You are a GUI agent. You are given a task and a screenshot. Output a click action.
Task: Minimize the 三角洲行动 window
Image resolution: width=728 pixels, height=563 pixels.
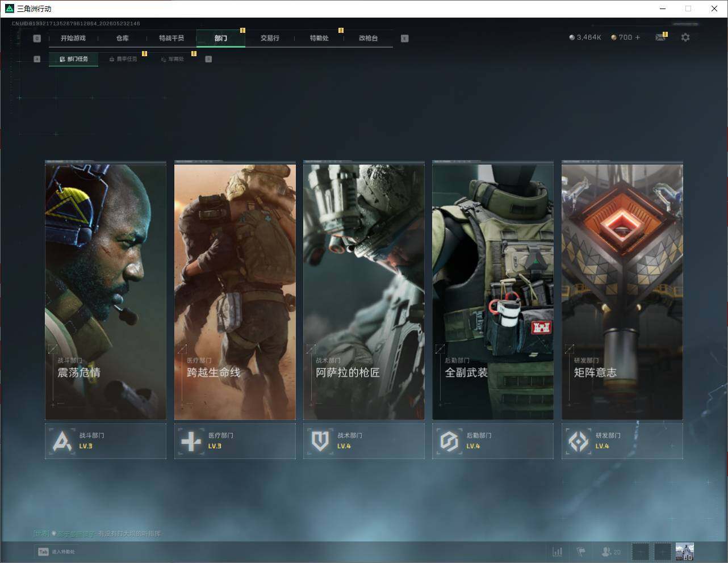[663, 9]
